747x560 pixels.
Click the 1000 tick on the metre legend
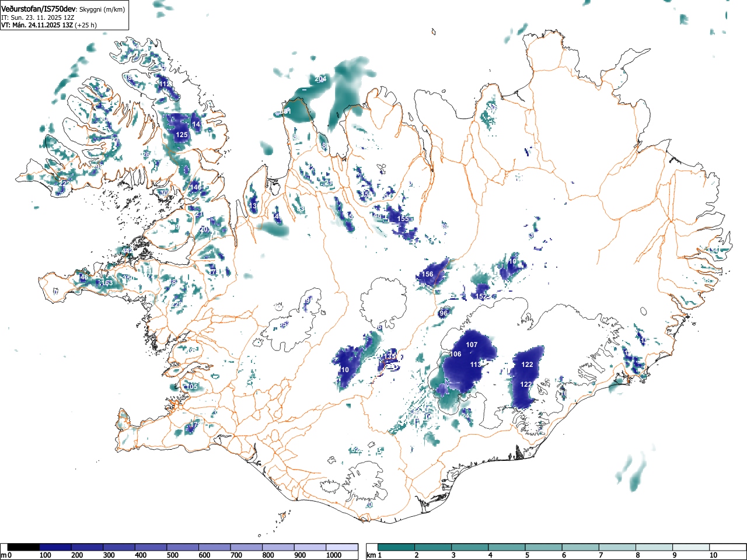click(x=334, y=555)
